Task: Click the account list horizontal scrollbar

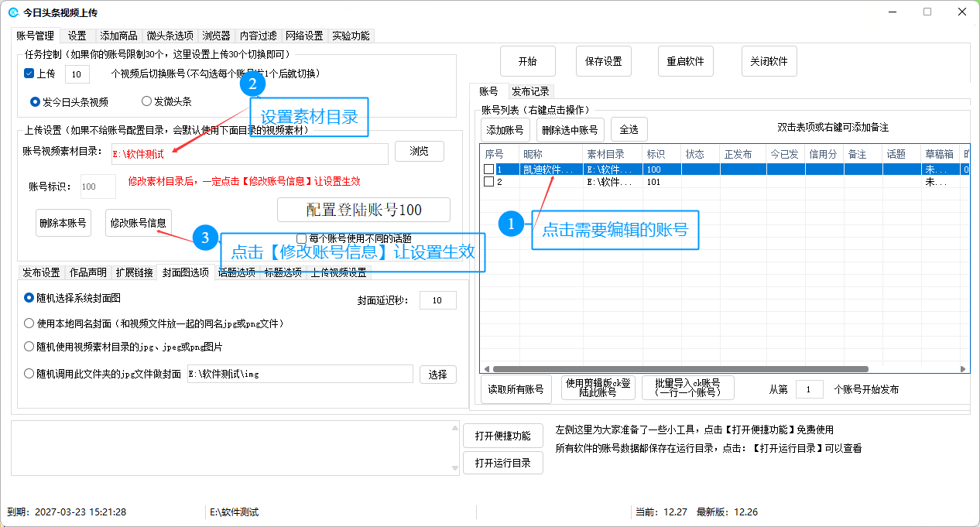Action: point(680,369)
